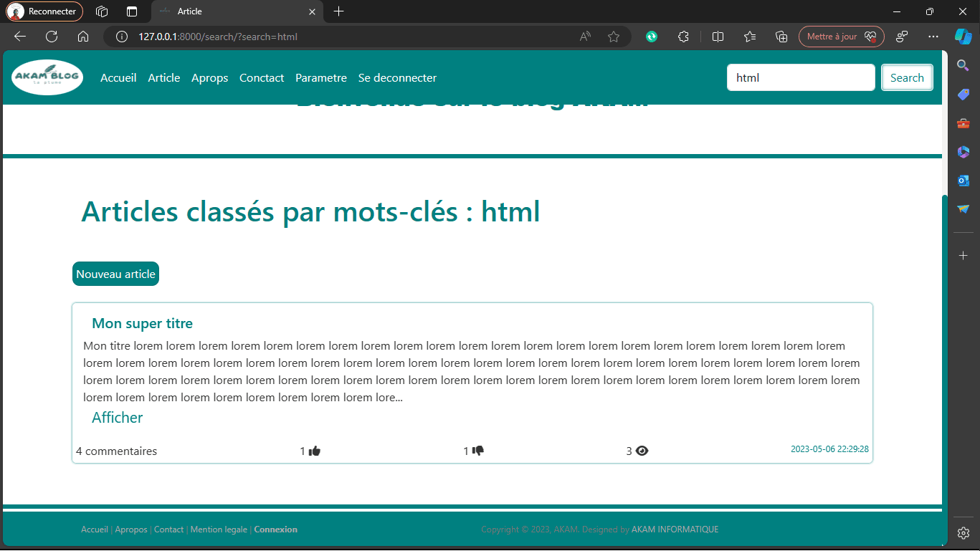Screen dimensions: 980x551
Task: Click the eye views icon
Action: coord(642,451)
